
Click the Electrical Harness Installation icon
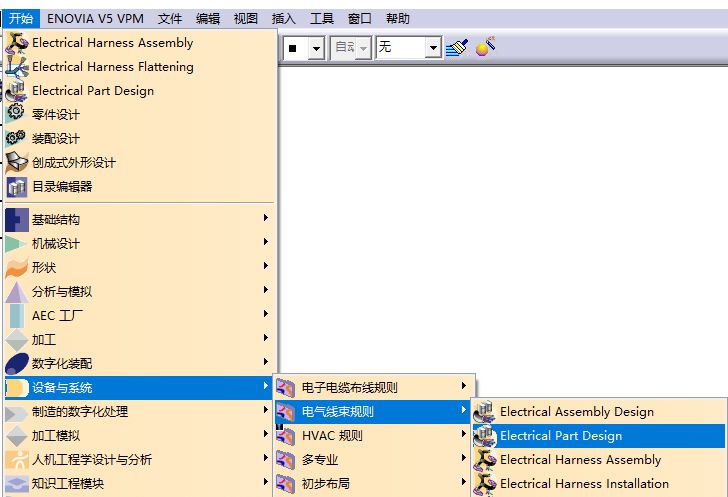485,484
